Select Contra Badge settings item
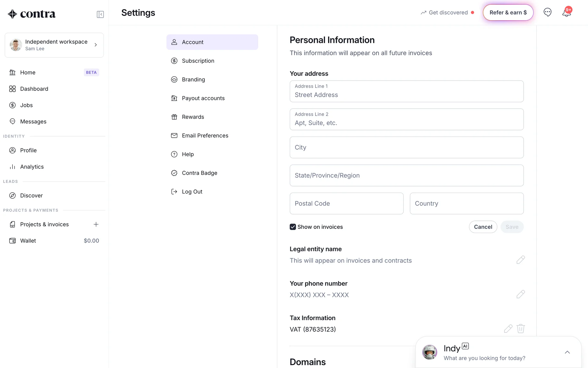This screenshot has width=588, height=368. 199,173
